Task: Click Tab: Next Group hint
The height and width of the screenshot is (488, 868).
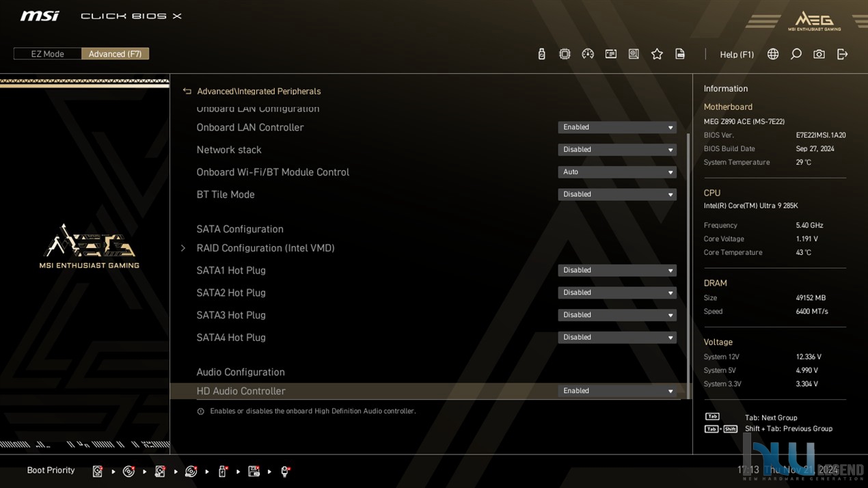Action: pos(771,418)
